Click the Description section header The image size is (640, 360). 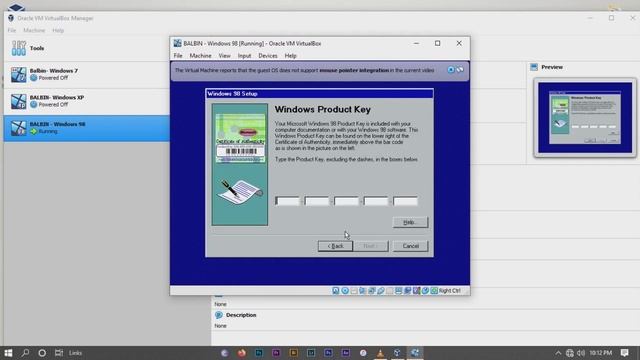click(241, 315)
